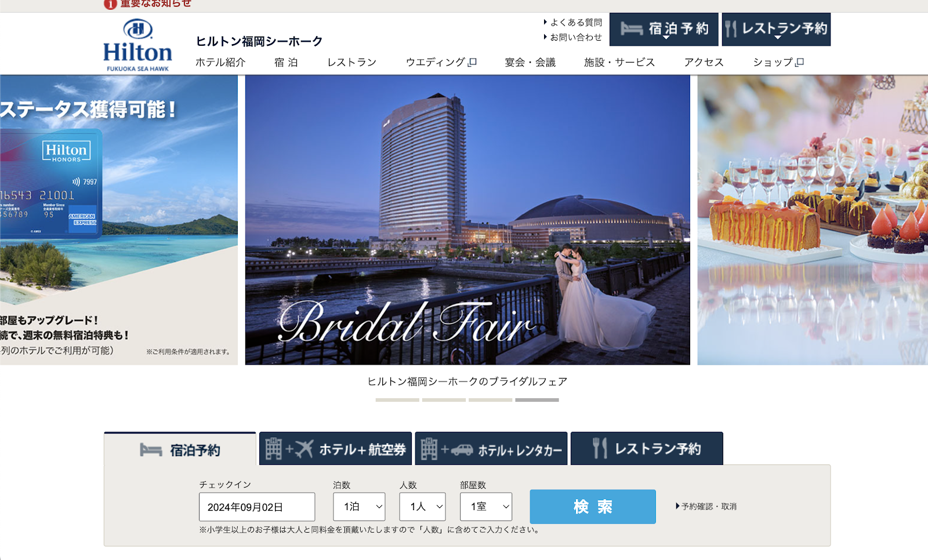Select the first carousel slide indicator

tap(397, 400)
